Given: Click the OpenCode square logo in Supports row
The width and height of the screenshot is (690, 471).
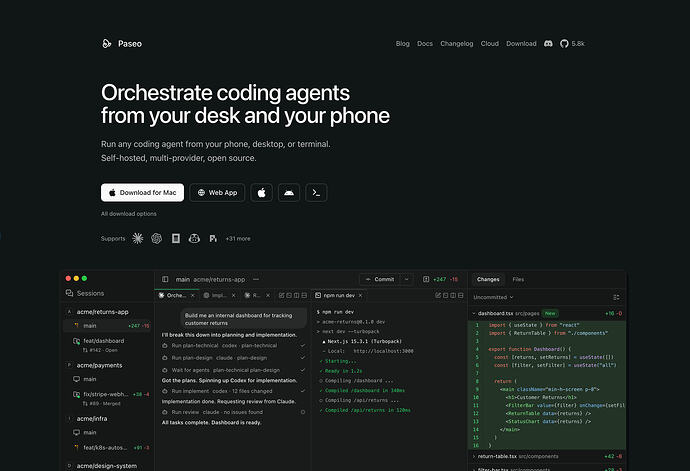Looking at the screenshot, I should point(176,239).
